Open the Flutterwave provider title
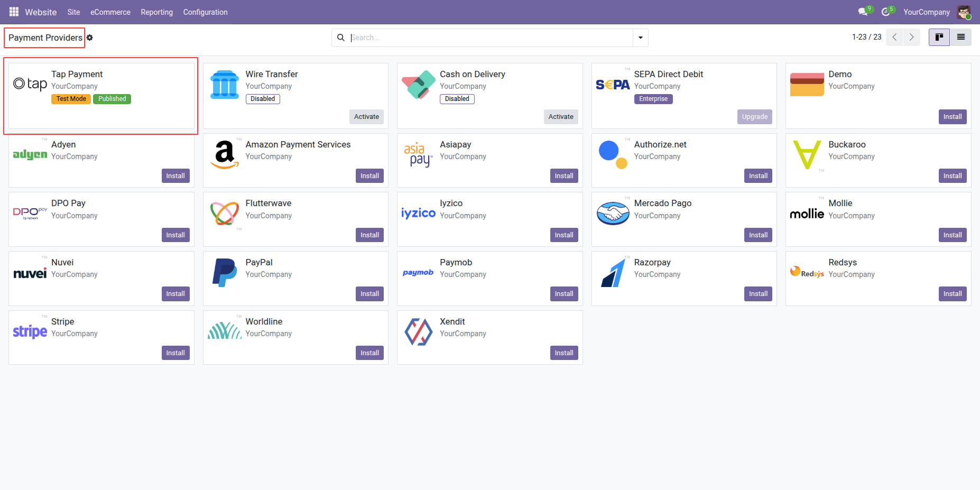 269,203
